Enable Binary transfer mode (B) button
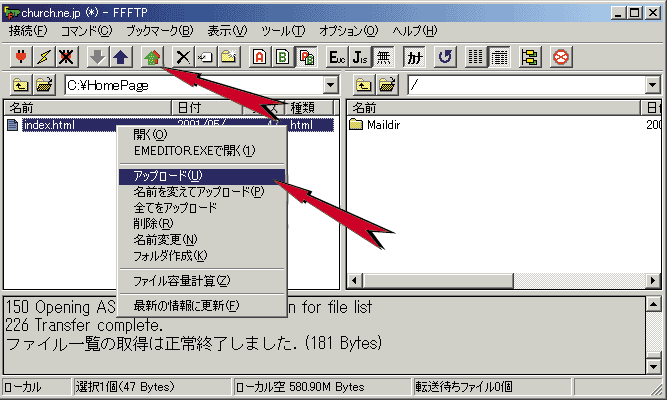This screenshot has width=667, height=400. tap(282, 57)
